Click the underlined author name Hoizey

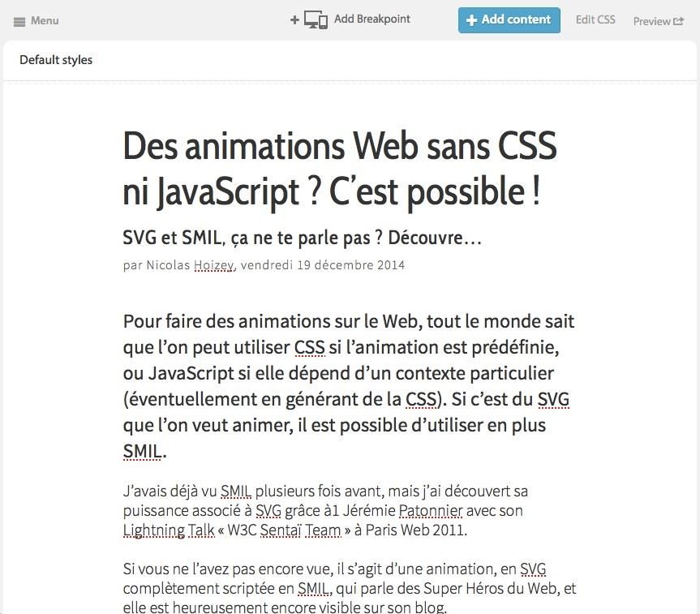click(x=214, y=265)
